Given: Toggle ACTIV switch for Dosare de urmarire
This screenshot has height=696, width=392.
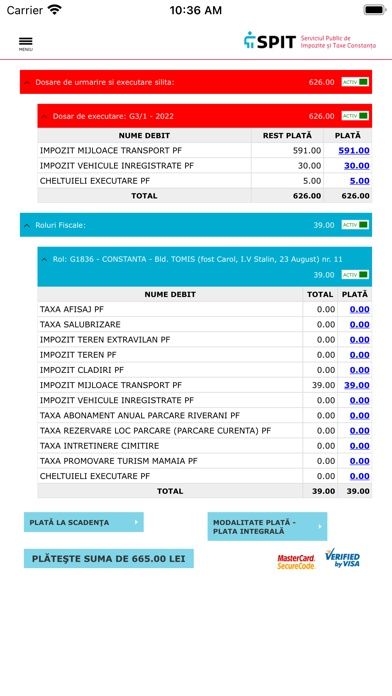Looking at the screenshot, I should 355,82.
